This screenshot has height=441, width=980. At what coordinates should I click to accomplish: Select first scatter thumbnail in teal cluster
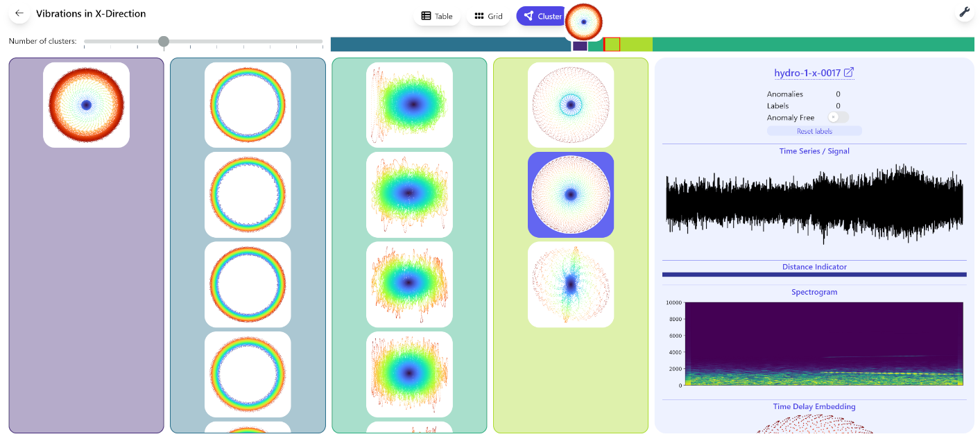click(409, 105)
